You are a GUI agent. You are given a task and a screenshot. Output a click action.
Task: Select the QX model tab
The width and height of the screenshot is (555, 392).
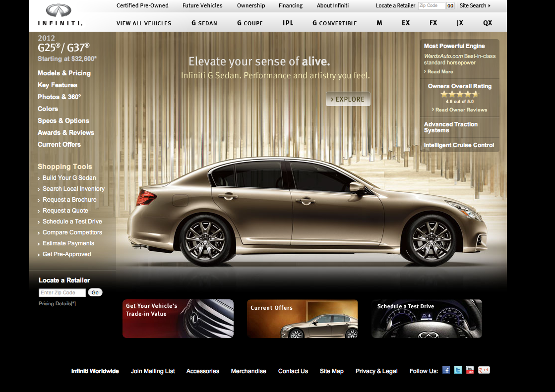488,23
